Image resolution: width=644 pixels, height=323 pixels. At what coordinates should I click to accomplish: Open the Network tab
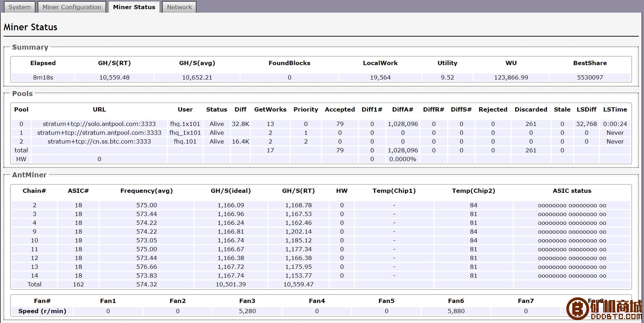click(x=179, y=7)
